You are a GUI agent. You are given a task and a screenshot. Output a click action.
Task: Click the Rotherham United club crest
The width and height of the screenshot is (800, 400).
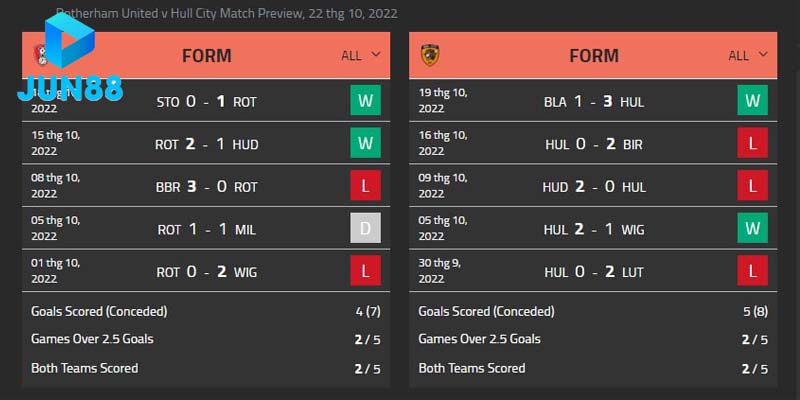(x=40, y=56)
